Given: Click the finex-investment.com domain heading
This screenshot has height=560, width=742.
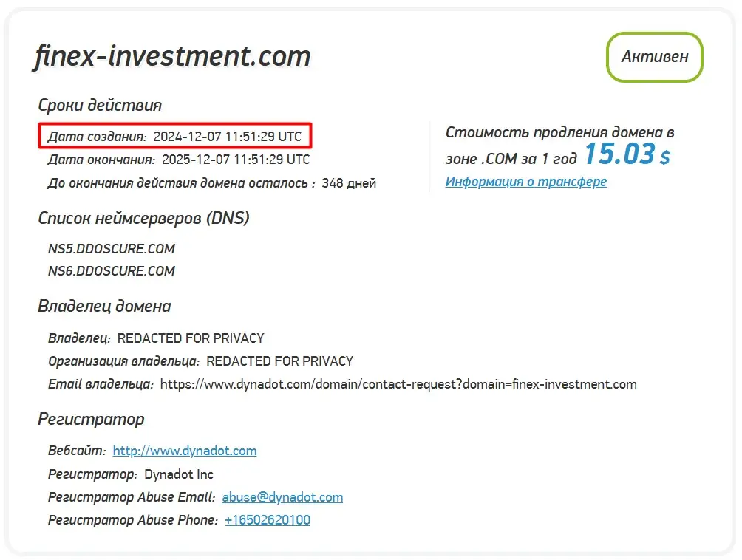Looking at the screenshot, I should coord(169,56).
